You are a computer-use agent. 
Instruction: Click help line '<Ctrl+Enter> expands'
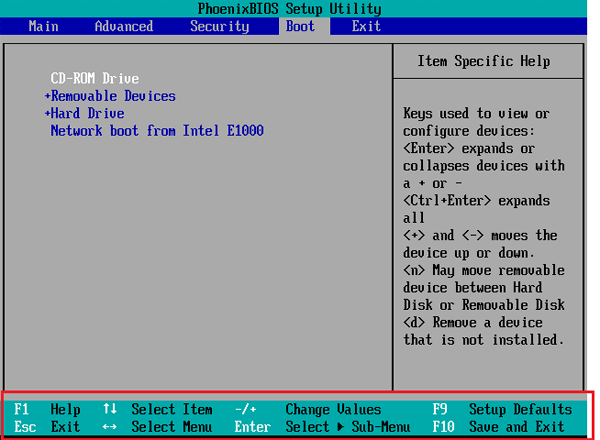476,201
